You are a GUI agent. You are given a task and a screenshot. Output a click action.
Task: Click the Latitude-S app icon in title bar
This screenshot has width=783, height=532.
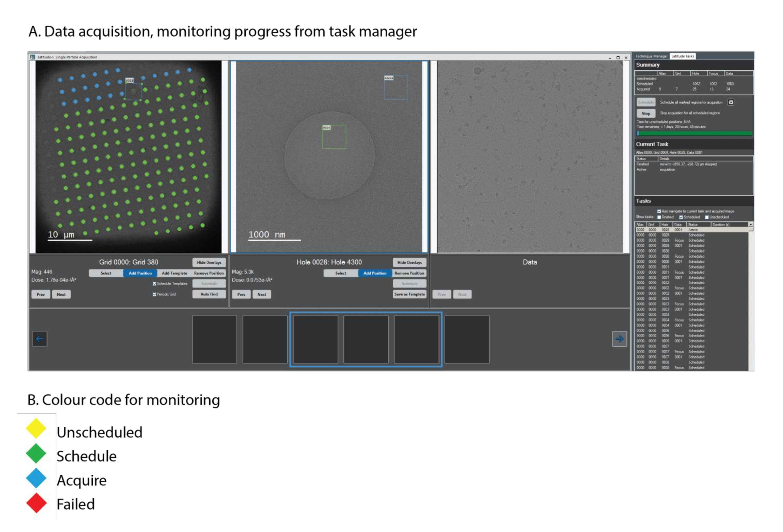pyautogui.click(x=33, y=57)
